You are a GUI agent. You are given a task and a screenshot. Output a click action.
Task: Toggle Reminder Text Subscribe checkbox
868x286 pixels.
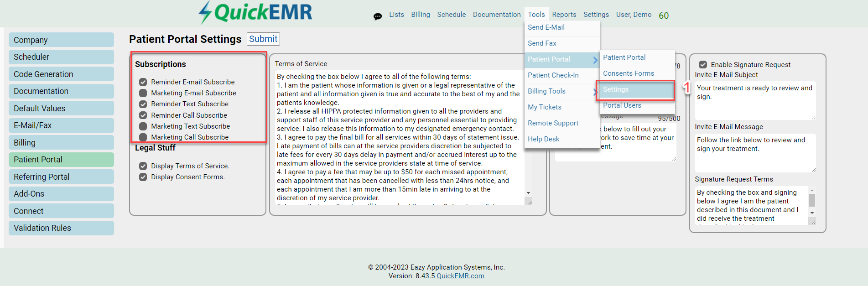pyautogui.click(x=143, y=104)
